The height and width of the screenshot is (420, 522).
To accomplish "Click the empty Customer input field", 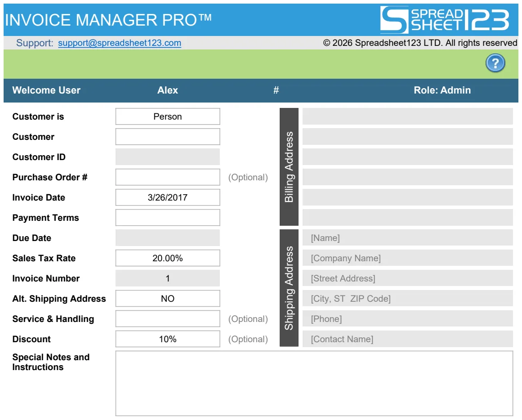I will click(x=168, y=137).
